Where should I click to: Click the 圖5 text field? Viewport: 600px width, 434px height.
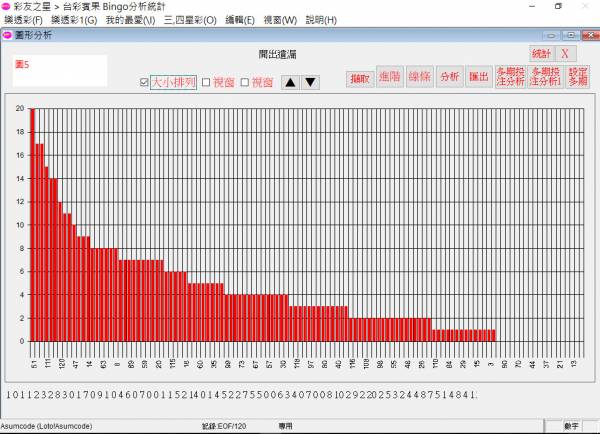click(x=60, y=70)
